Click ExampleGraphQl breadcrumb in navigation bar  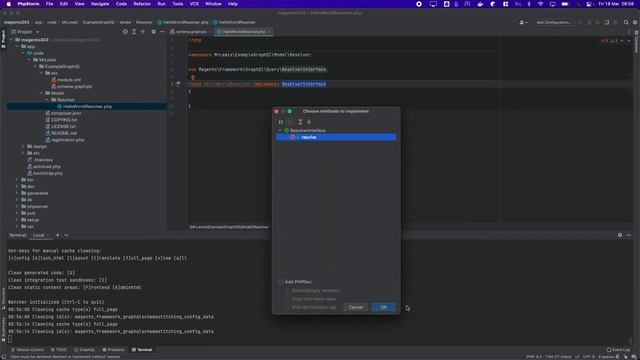[98, 22]
